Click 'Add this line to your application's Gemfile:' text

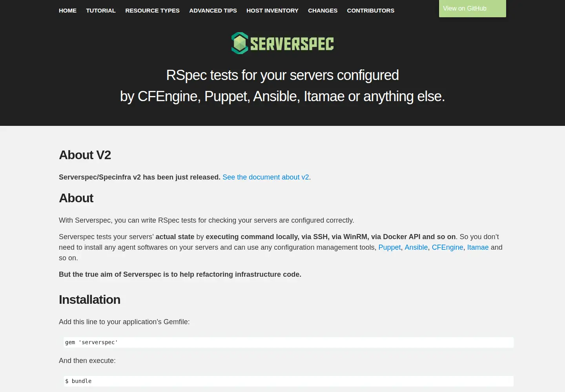[x=124, y=322]
